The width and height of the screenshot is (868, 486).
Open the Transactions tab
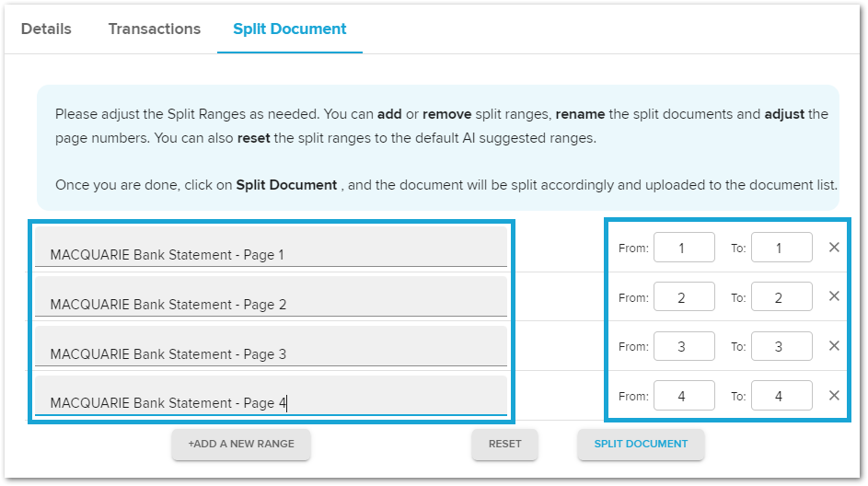(155, 29)
